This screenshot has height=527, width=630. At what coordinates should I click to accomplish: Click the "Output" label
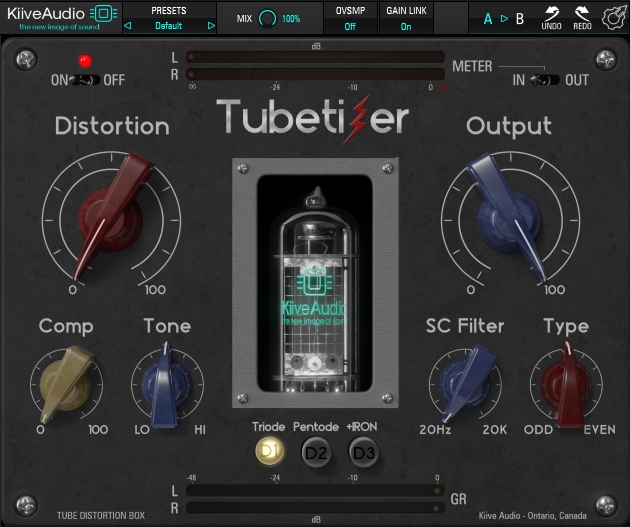point(509,127)
